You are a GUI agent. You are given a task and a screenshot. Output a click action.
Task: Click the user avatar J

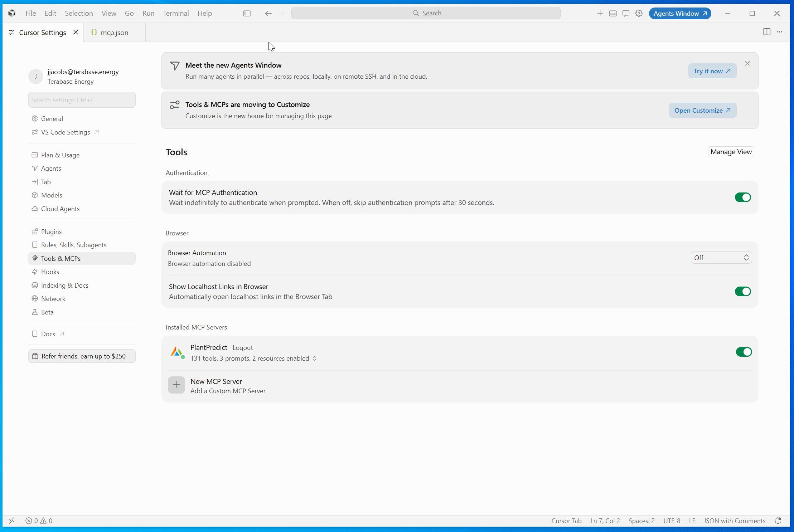tap(36, 77)
